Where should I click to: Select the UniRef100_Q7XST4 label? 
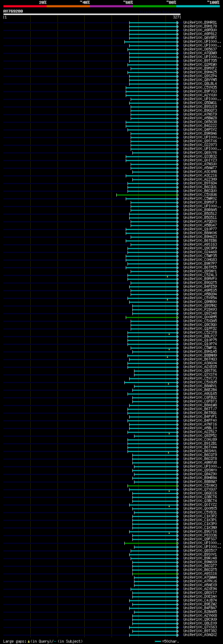200,375
